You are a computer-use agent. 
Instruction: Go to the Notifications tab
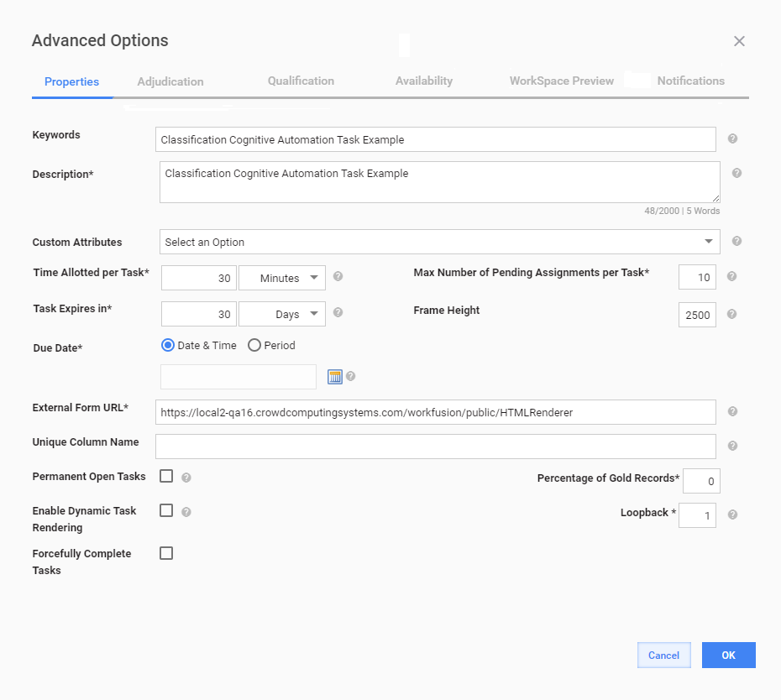691,81
